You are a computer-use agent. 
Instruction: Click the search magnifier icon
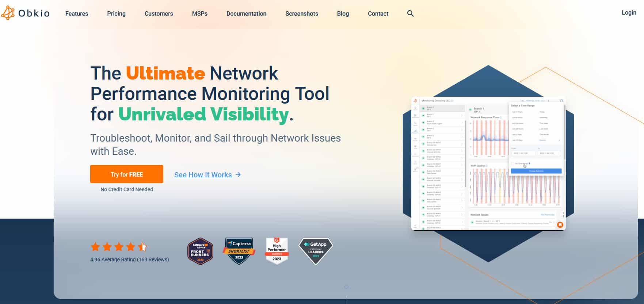(411, 14)
